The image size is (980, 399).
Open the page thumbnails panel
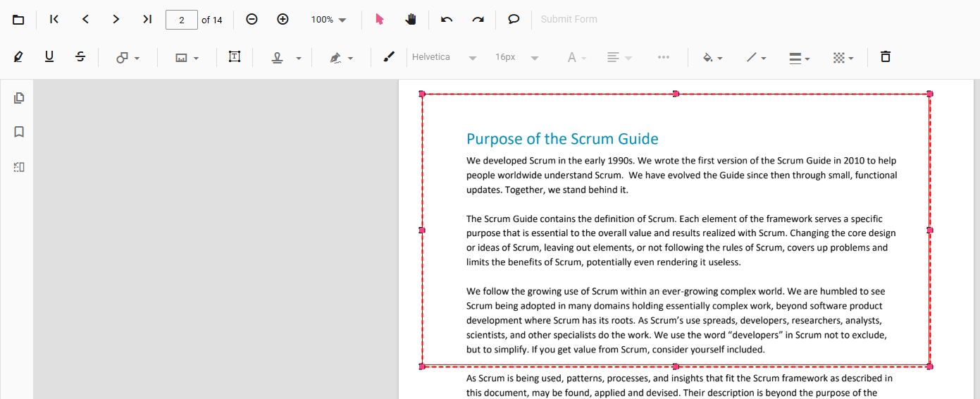(19, 98)
